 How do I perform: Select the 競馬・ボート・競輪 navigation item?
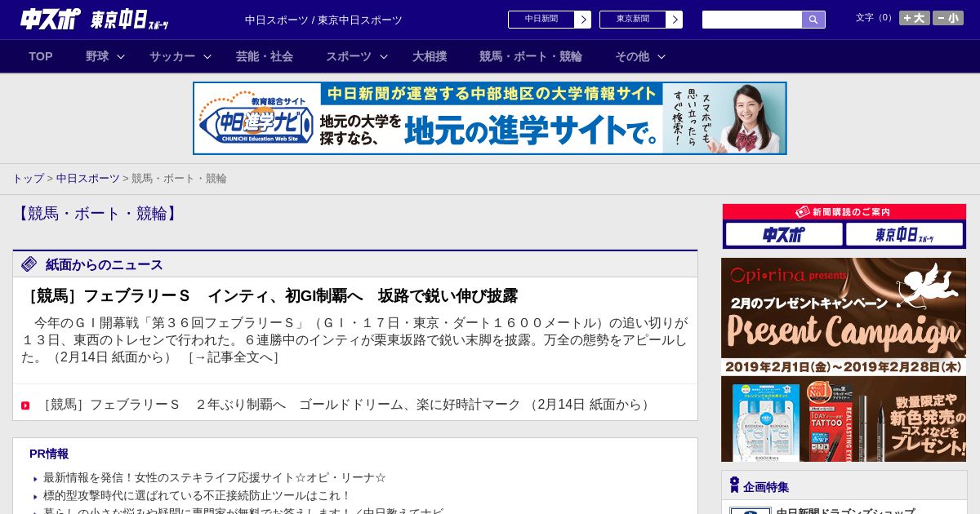(531, 56)
